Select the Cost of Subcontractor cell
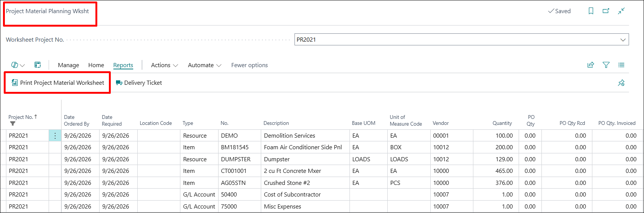Viewport: 644px width, 213px height. pyautogui.click(x=305, y=195)
